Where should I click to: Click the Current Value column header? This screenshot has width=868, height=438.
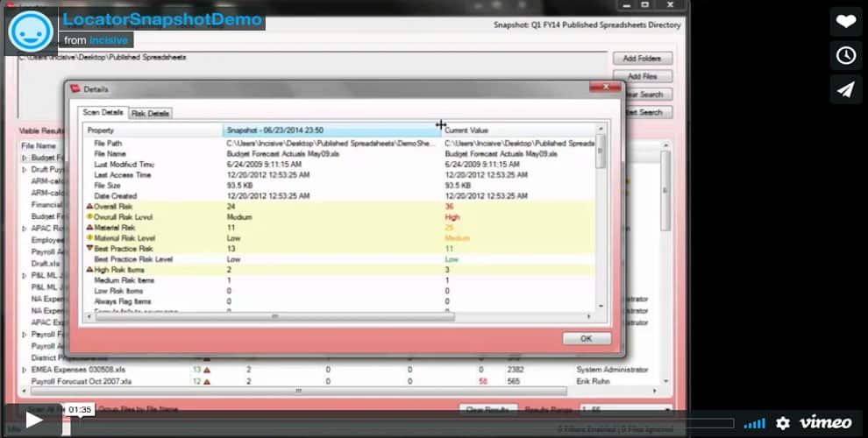pyautogui.click(x=519, y=131)
